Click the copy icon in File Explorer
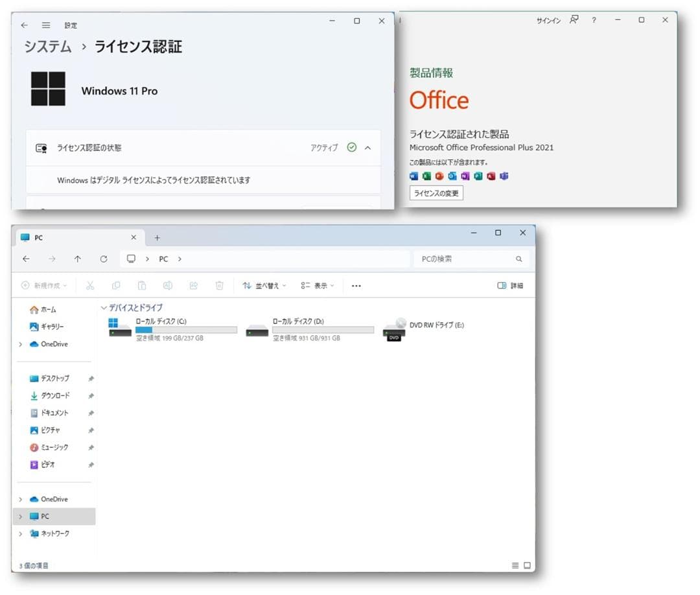700x595 pixels. (116, 285)
